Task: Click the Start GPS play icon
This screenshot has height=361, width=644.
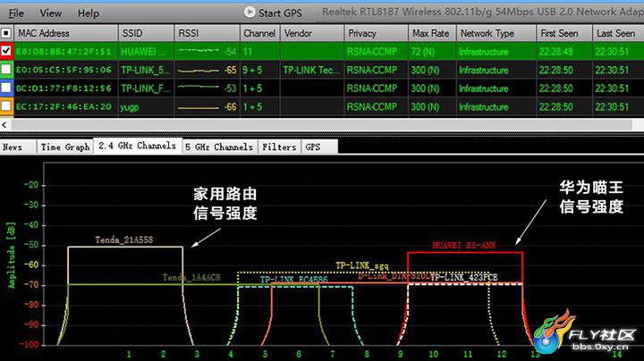Action: [x=250, y=13]
